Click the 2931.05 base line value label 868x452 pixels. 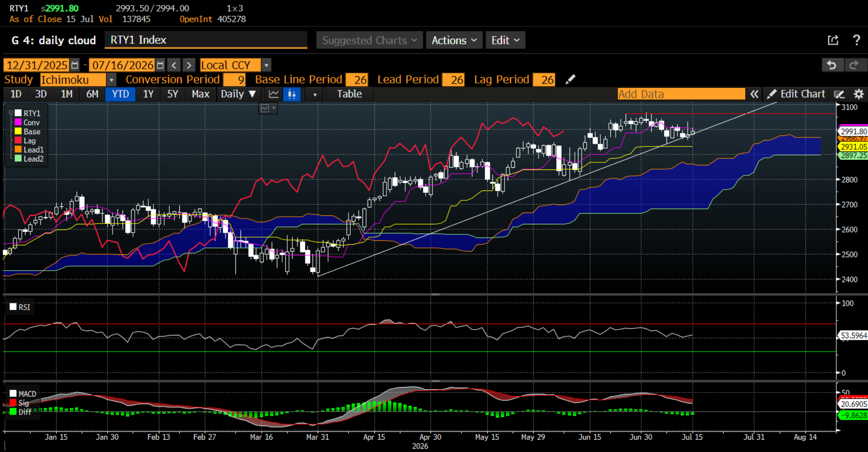[x=853, y=147]
